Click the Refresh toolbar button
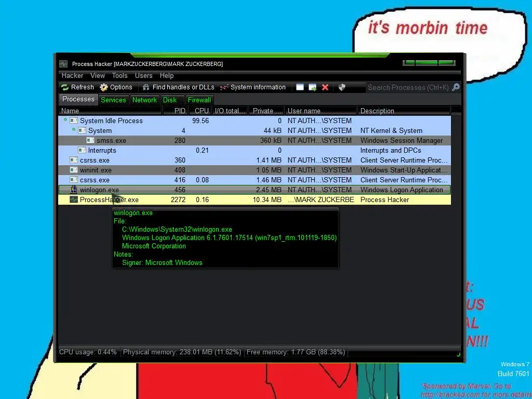 [x=77, y=87]
